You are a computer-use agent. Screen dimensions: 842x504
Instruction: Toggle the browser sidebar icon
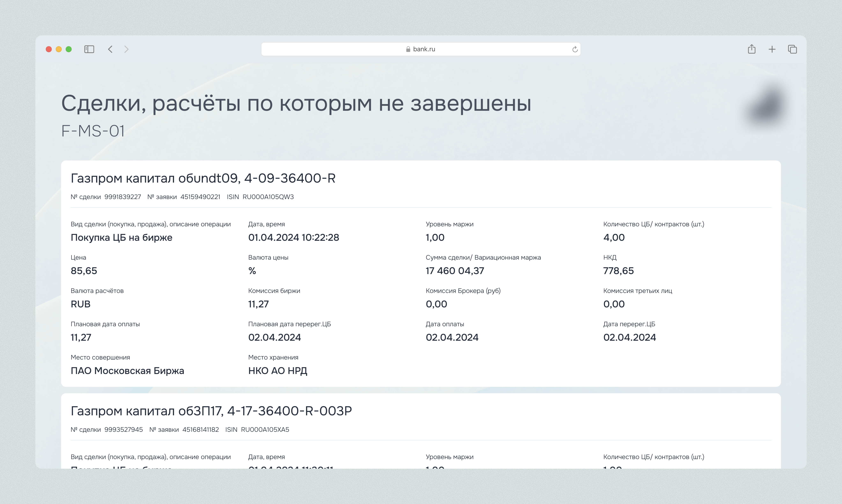click(89, 49)
